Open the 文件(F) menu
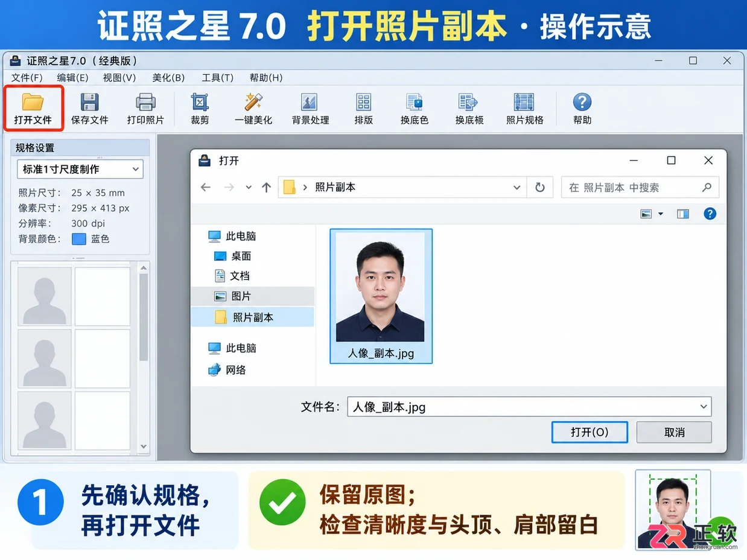 (x=27, y=78)
